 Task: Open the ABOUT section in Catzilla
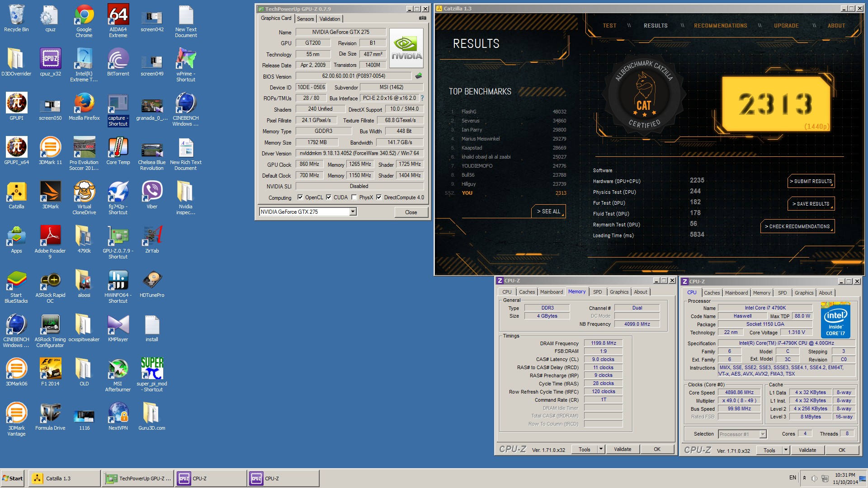coord(836,26)
